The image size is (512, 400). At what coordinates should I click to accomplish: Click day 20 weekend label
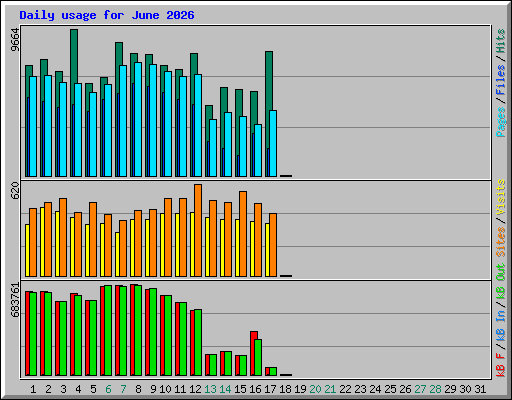coord(315,389)
